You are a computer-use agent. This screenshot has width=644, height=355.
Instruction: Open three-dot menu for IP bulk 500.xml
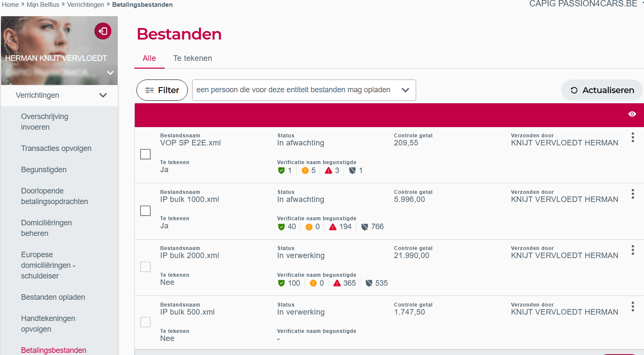pyautogui.click(x=633, y=307)
